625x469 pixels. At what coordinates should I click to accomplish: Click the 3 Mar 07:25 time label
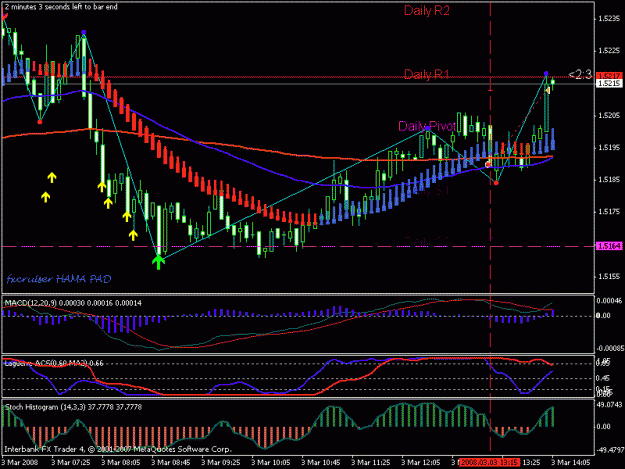71,463
